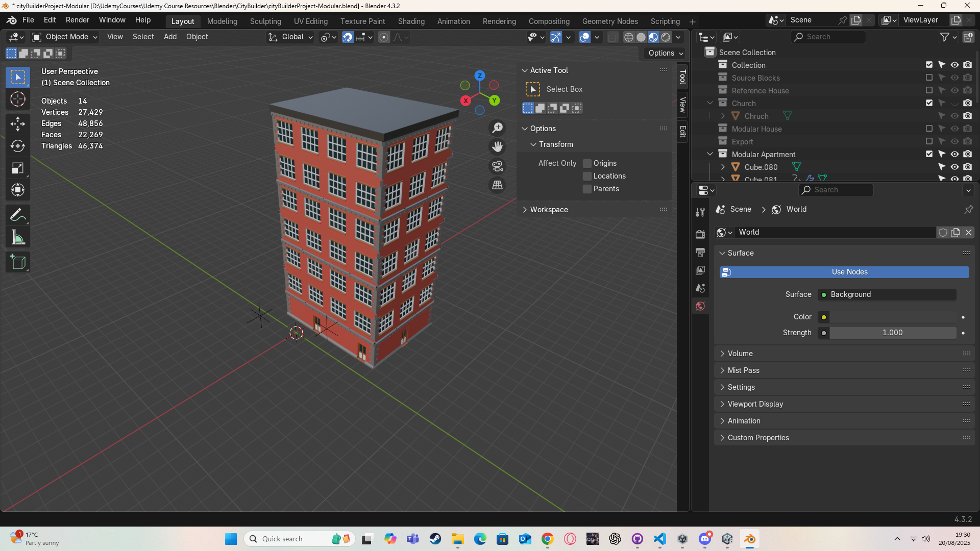The height and width of the screenshot is (551, 980).
Task: Toggle X-ray mode icon
Action: [x=613, y=37]
